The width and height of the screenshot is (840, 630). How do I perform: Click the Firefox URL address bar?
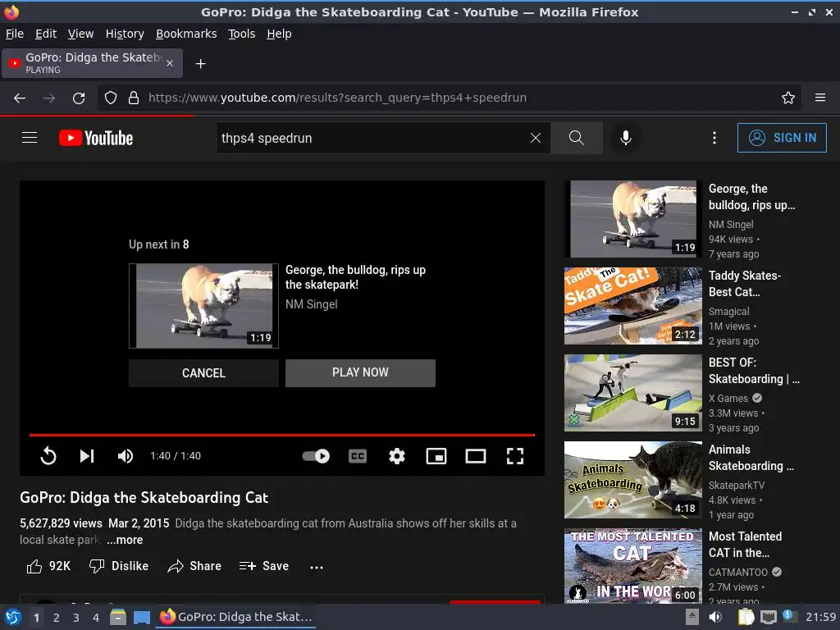450,98
